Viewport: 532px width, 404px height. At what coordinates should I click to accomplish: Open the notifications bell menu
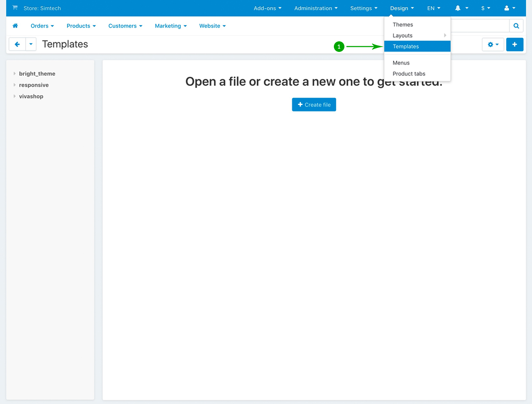tap(461, 8)
